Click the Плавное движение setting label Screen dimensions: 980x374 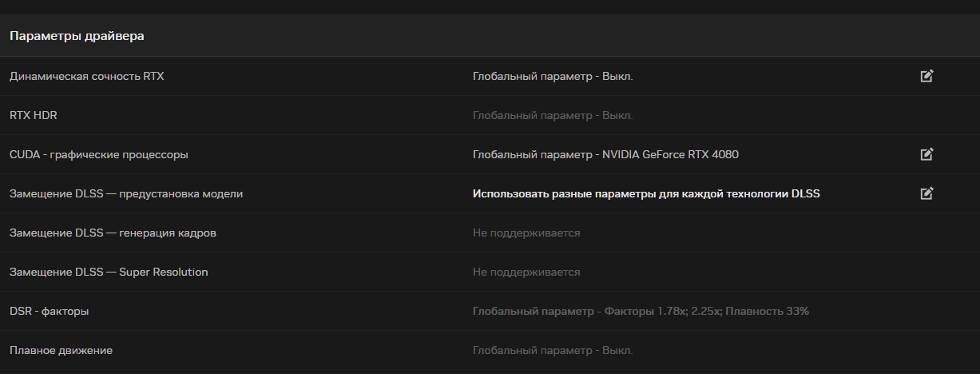[x=61, y=350]
